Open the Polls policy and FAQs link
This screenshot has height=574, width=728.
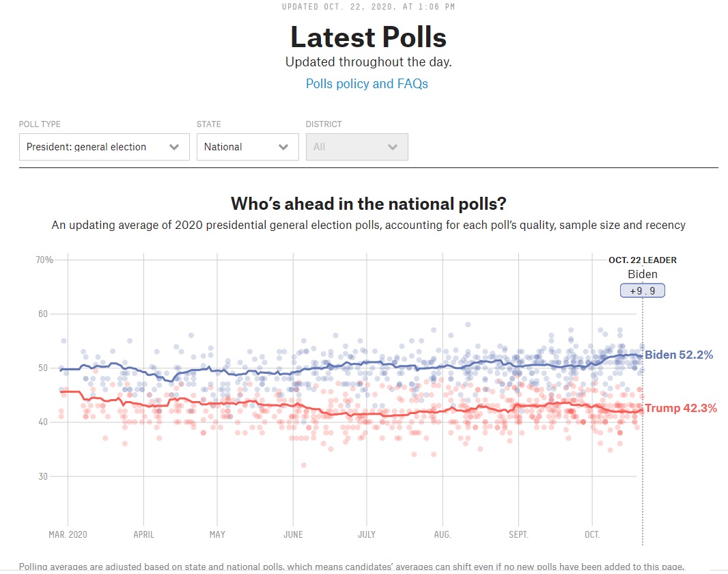(x=367, y=83)
